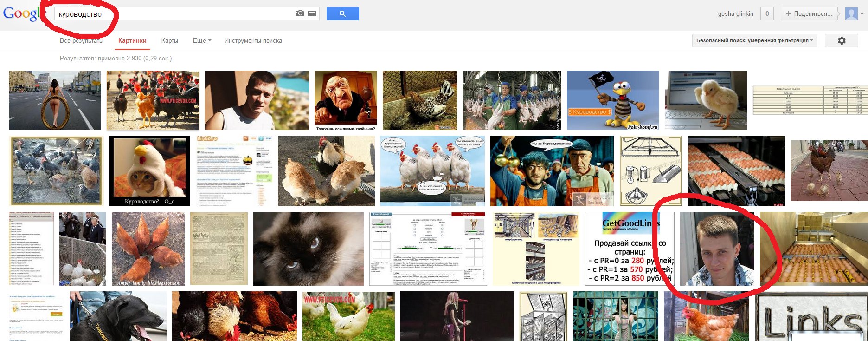This screenshot has height=341, width=868.
Task: Open the two men in orange overalls
Action: pyautogui.click(x=552, y=171)
